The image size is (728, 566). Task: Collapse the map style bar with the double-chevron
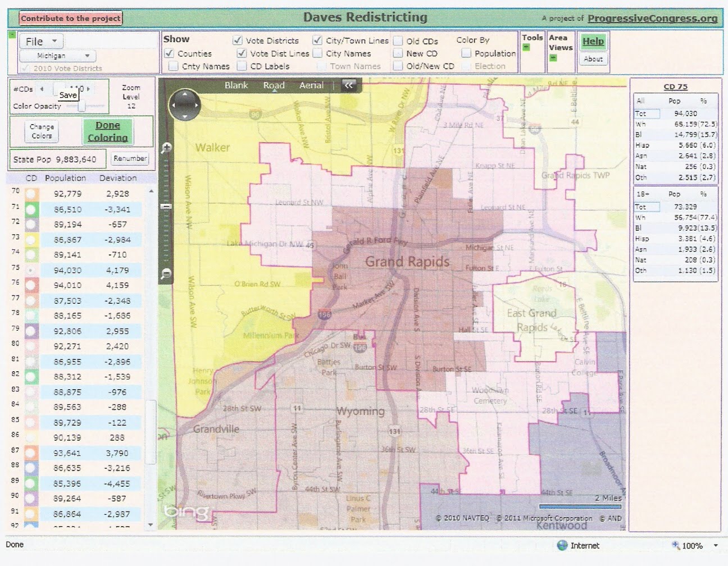pos(349,85)
